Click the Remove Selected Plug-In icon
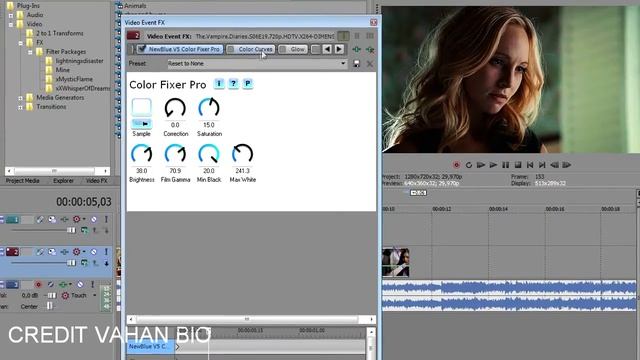 coord(370,49)
